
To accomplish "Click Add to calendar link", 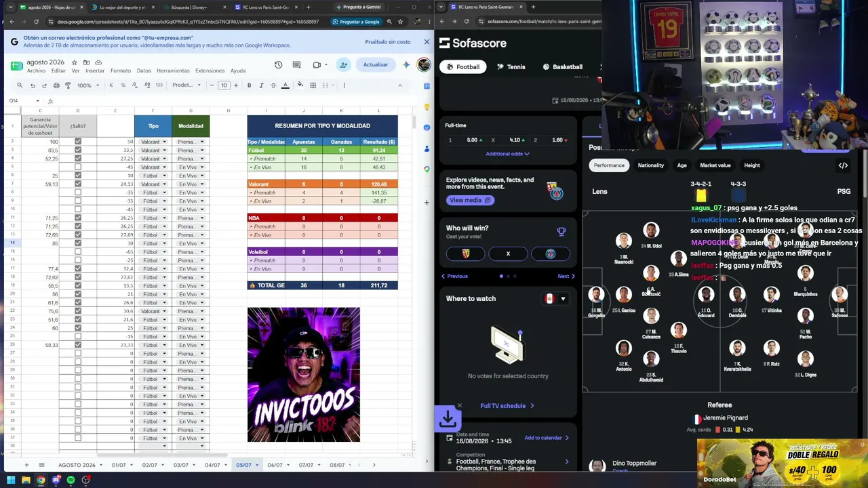I will pos(547,438).
